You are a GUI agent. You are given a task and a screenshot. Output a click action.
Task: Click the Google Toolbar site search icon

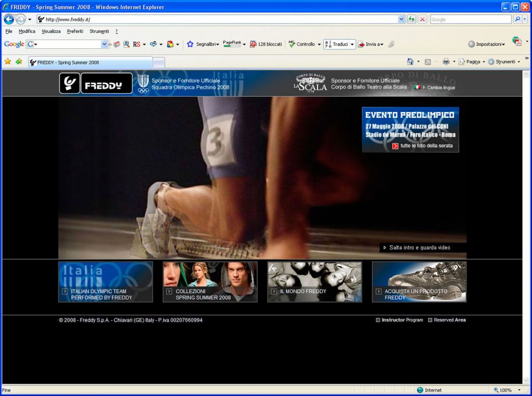coord(126,44)
